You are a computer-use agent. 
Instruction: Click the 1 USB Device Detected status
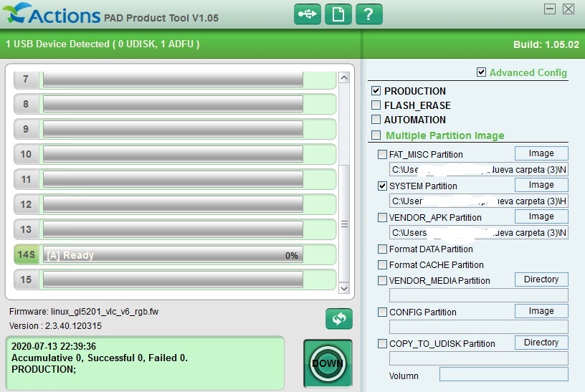tap(103, 44)
